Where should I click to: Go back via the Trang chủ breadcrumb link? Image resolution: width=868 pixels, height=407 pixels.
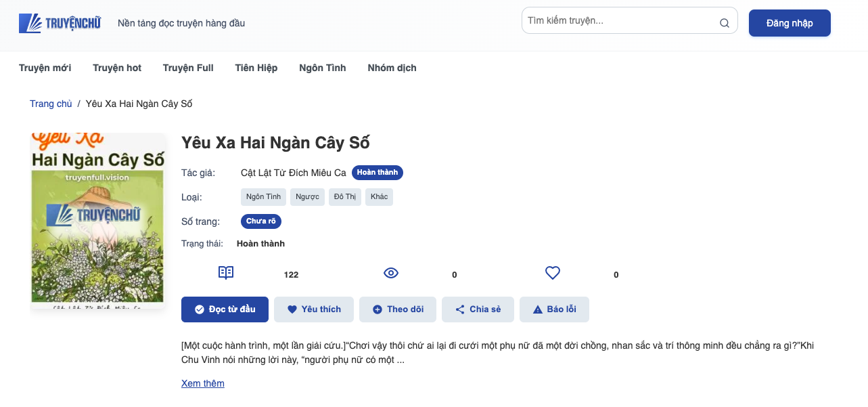[x=51, y=103]
